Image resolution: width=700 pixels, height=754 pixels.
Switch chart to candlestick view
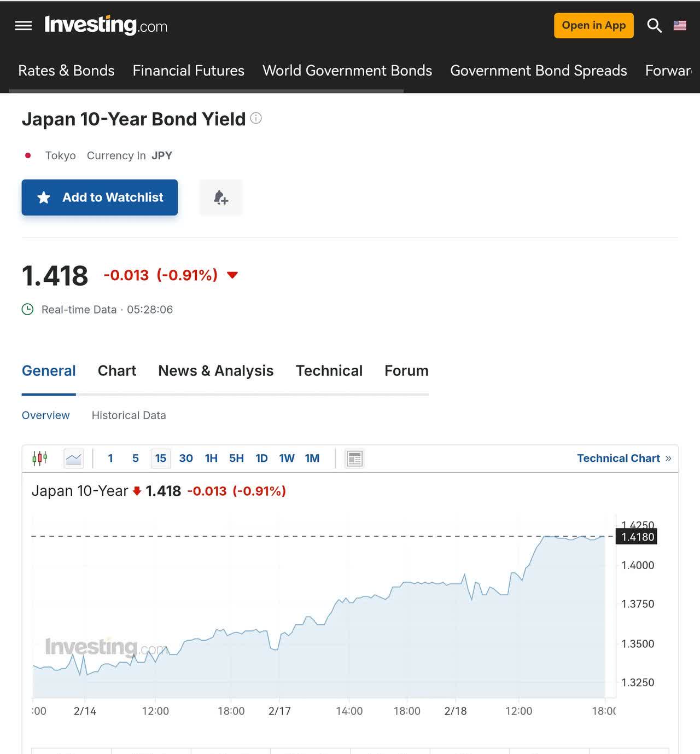tap(40, 459)
